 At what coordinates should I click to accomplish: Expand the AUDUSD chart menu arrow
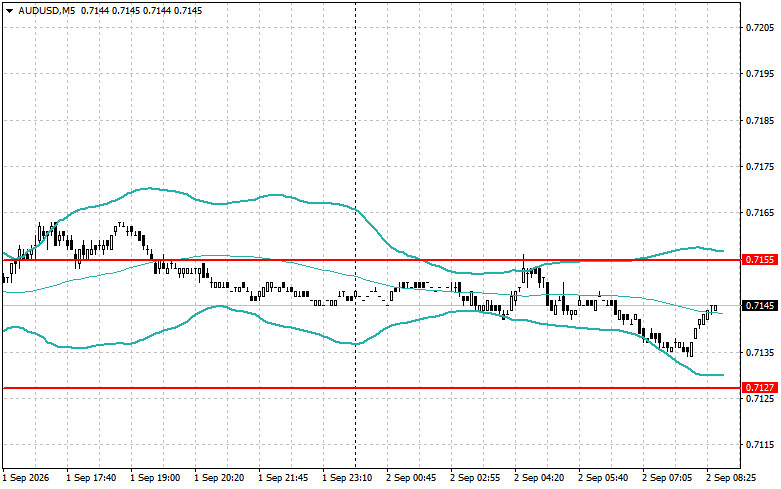tap(9, 11)
